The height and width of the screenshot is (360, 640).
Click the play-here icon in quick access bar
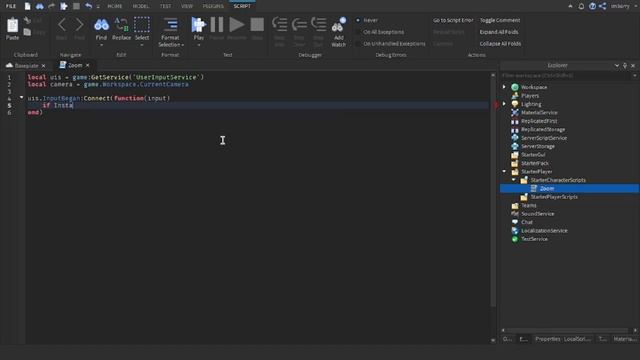(x=64, y=6)
